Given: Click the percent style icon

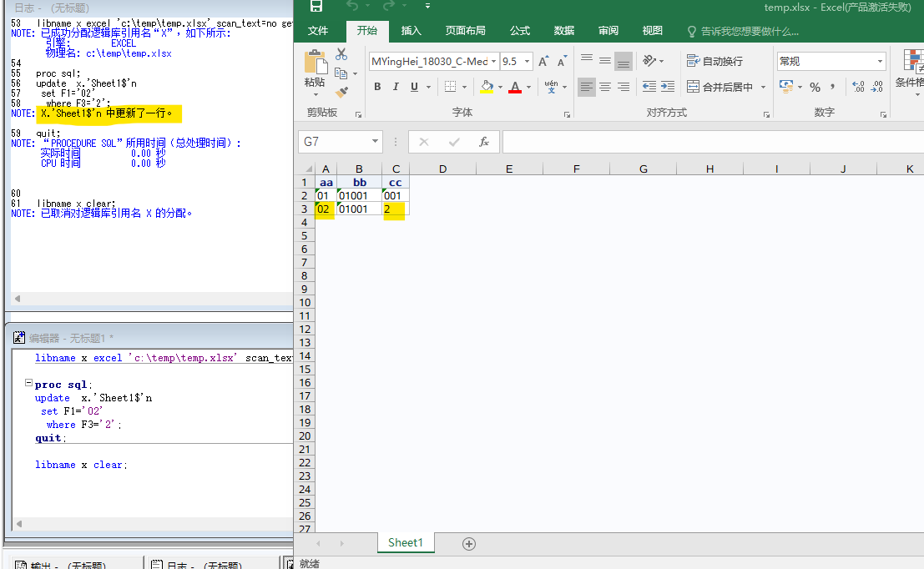Looking at the screenshot, I should [x=815, y=87].
